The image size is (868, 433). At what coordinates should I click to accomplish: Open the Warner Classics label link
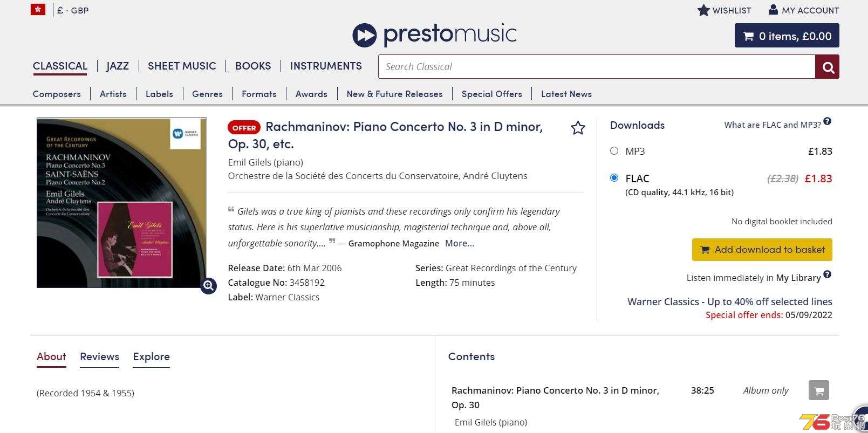point(288,297)
